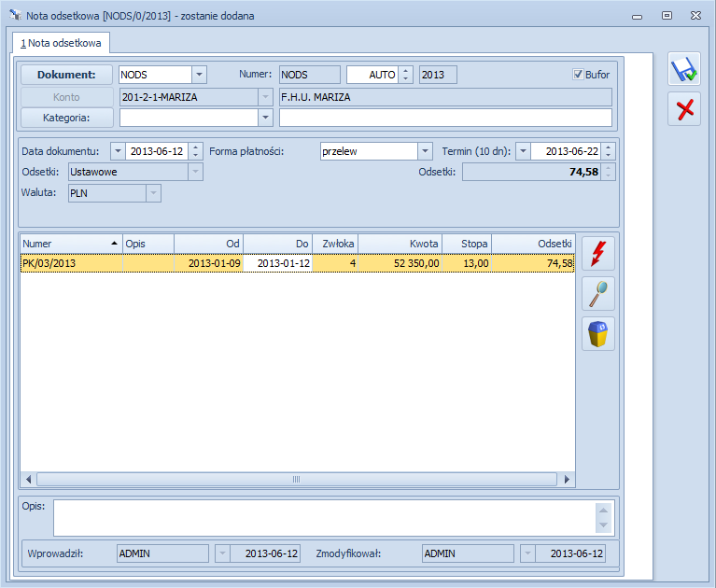The width and height of the screenshot is (716, 588).
Task: Click the Kwota column header
Action: click(400, 244)
